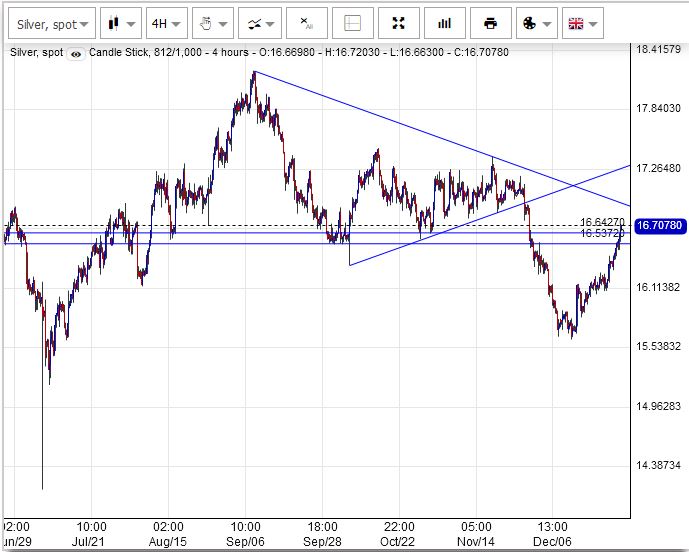Image resolution: width=689 pixels, height=552 pixels.
Task: Open the hand cursor mode dropdown
Action: tap(213, 23)
